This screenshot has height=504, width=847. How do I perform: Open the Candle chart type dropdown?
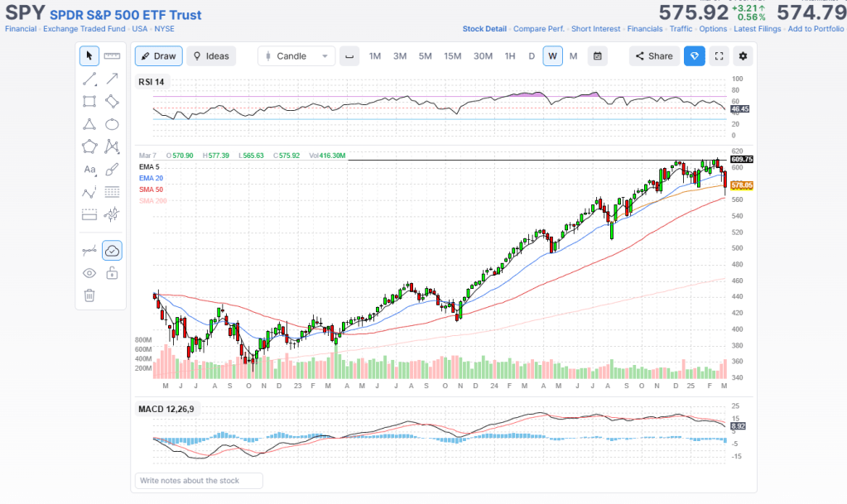point(296,56)
